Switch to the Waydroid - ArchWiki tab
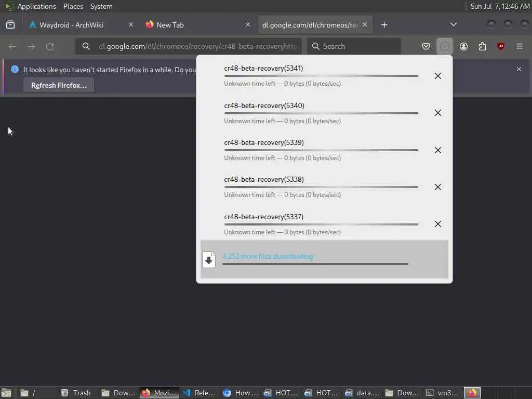 tap(71, 25)
